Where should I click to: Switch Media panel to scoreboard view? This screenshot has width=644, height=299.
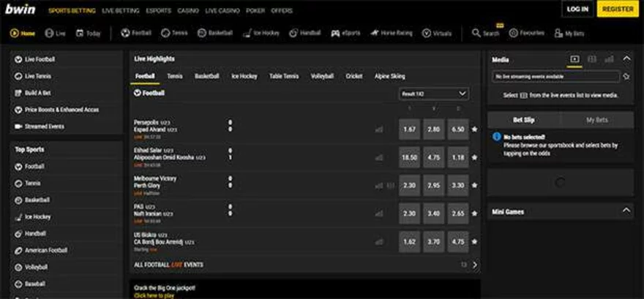coord(592,59)
